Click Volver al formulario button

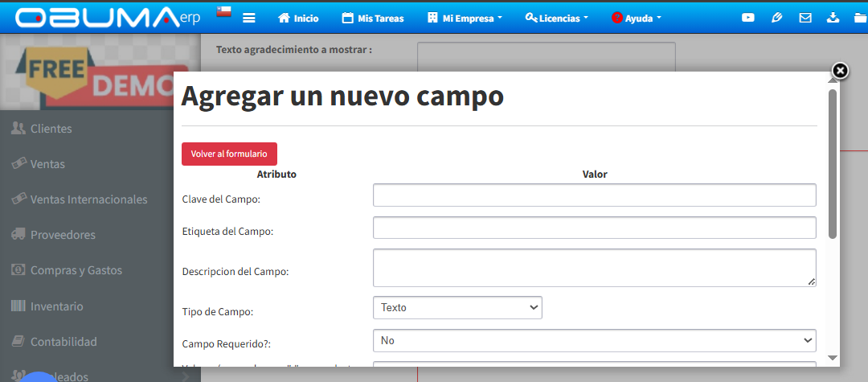[229, 154]
